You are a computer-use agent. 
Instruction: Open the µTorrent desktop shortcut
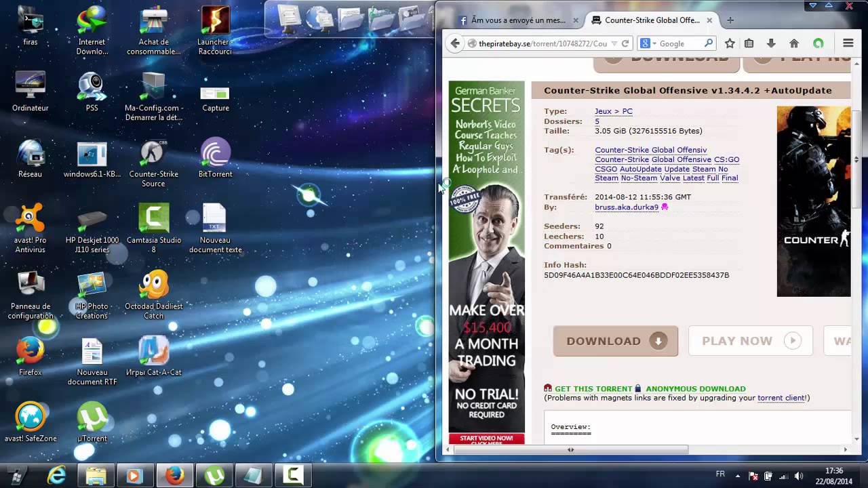coord(92,422)
